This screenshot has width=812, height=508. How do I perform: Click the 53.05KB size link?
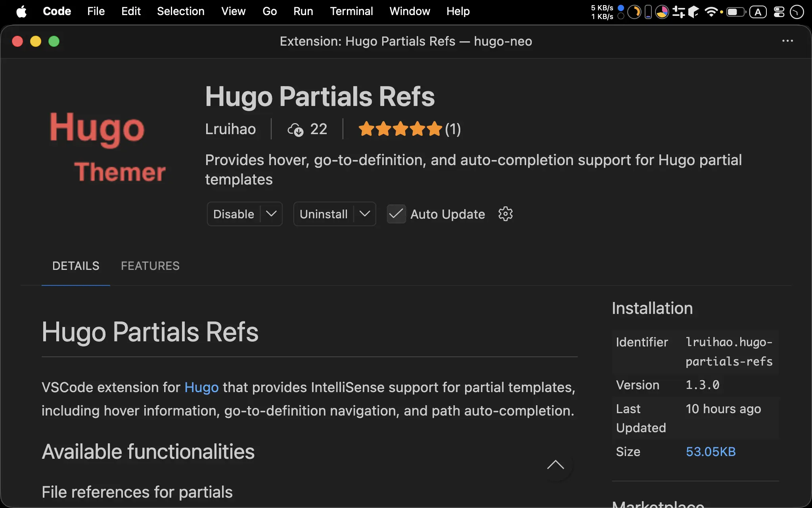click(x=710, y=452)
